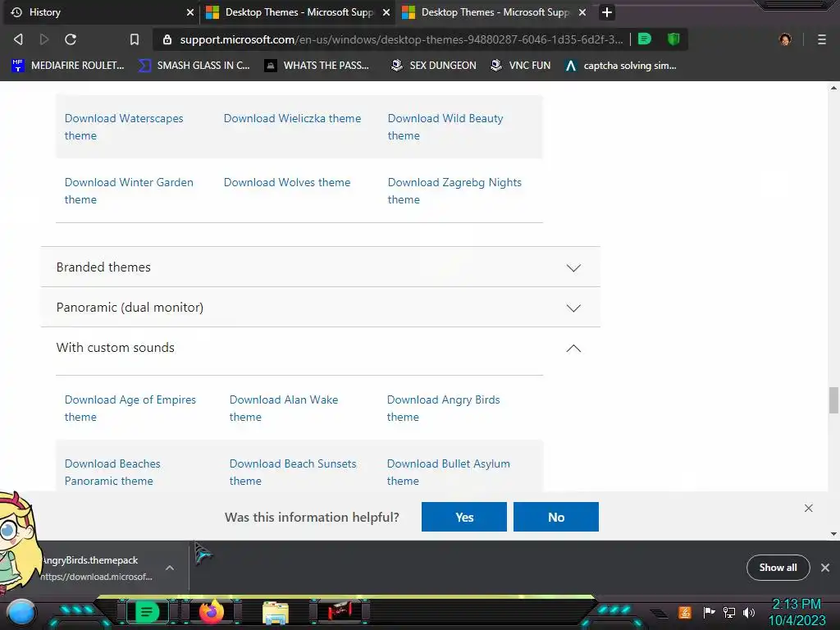
Task: Answer No to helpful feedback
Action: click(x=556, y=517)
